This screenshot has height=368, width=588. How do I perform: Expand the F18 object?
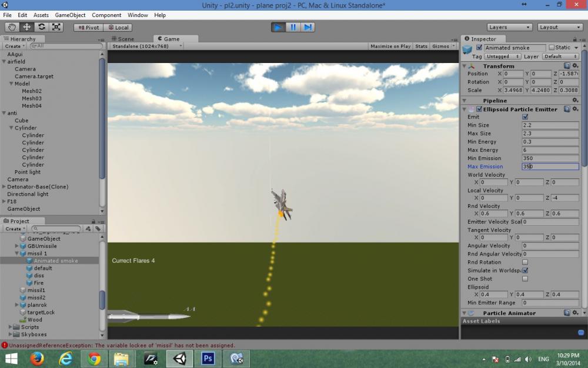pos(4,201)
